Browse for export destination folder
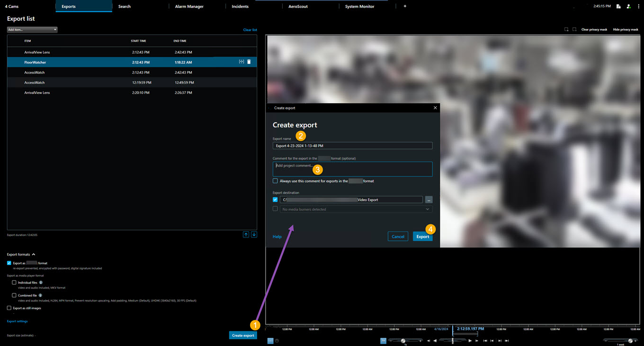 pyautogui.click(x=429, y=200)
